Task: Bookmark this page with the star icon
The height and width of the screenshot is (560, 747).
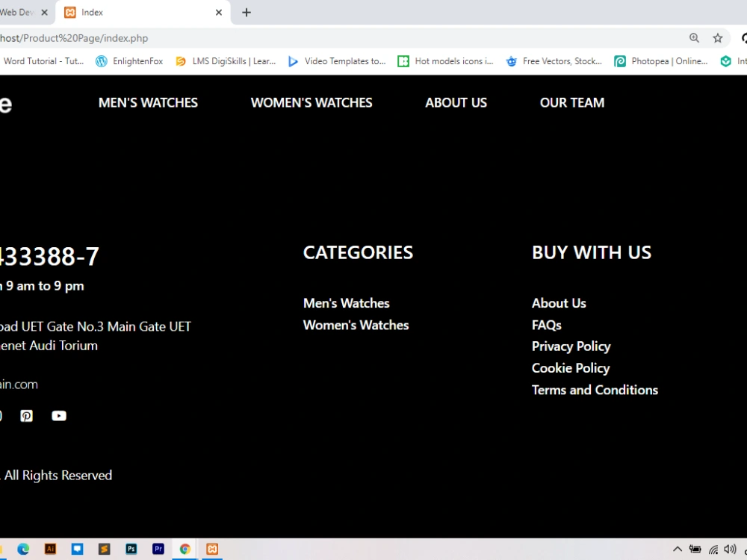Action: pos(717,38)
